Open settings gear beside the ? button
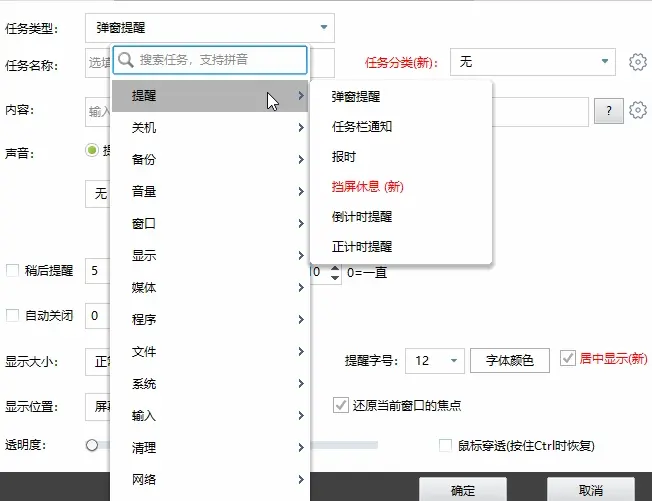This screenshot has height=501, width=652. point(637,110)
